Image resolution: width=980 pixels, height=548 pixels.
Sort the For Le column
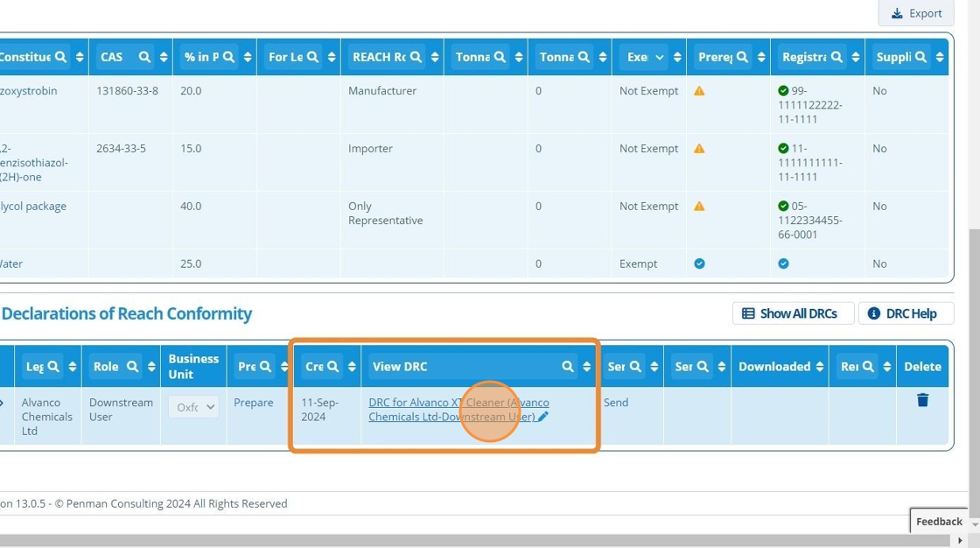tap(332, 57)
